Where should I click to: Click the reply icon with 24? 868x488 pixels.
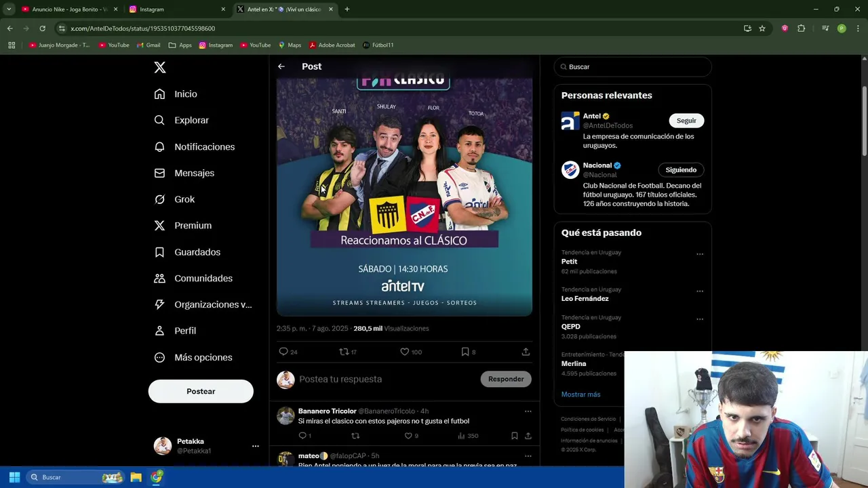pos(283,352)
